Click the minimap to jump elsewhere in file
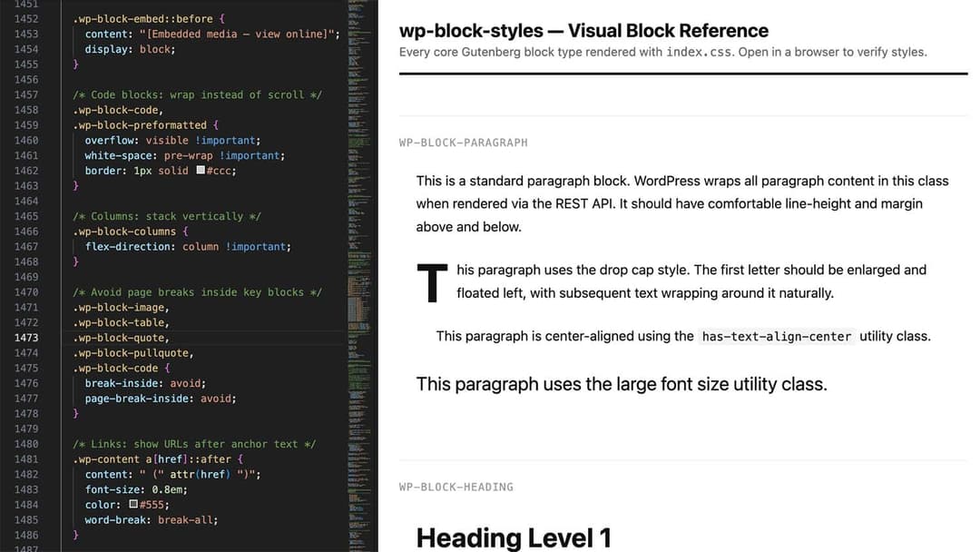This screenshot has height=552, width=980. pos(358,272)
